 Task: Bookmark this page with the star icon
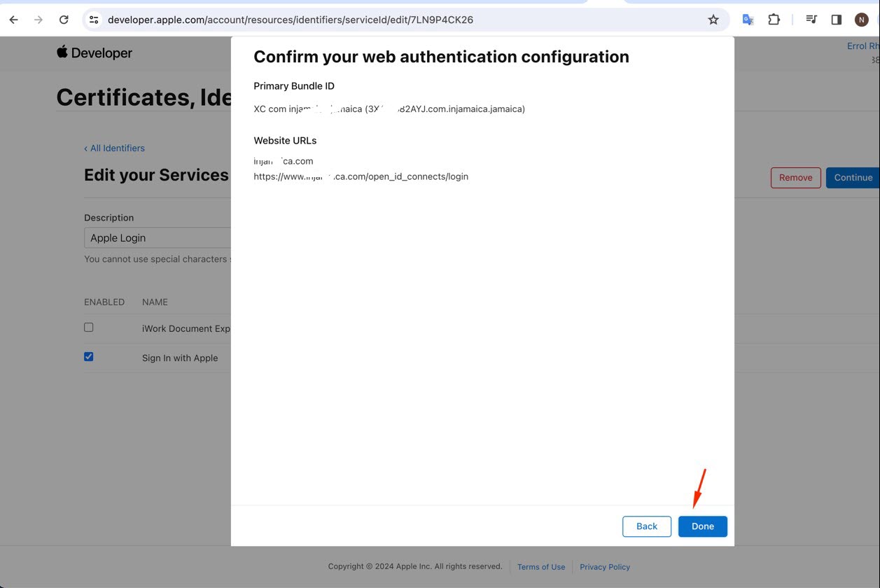[713, 20]
